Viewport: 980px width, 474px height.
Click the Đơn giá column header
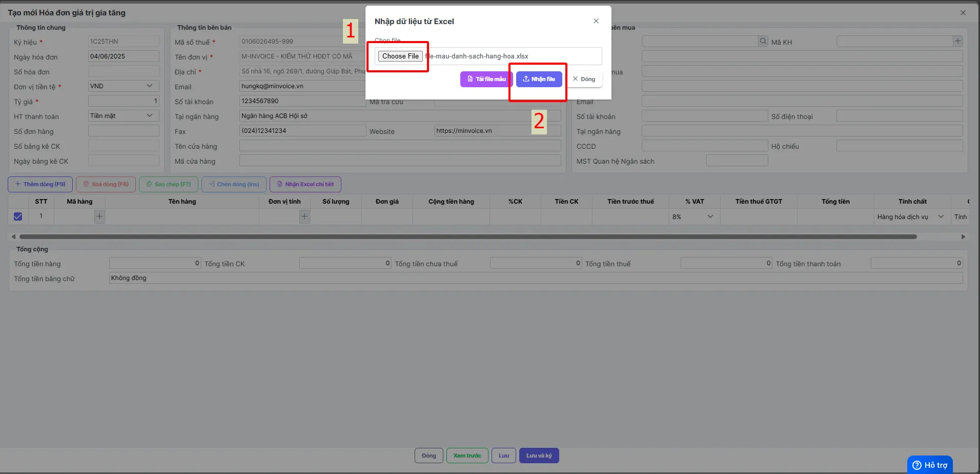[x=387, y=202]
